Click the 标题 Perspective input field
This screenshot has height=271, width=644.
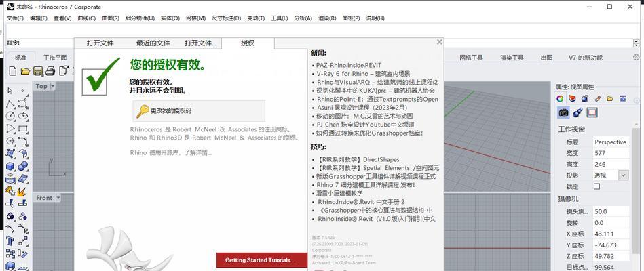[x=611, y=142]
